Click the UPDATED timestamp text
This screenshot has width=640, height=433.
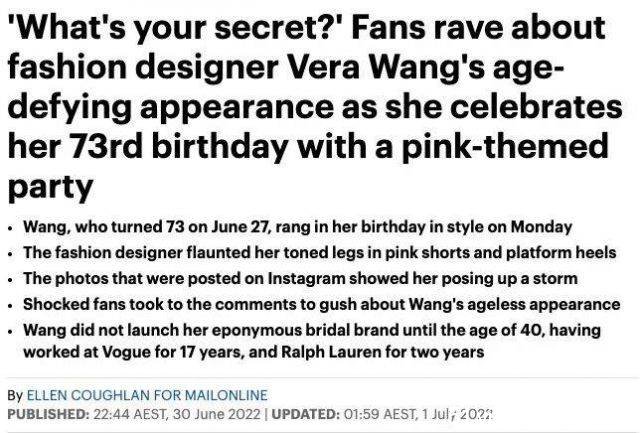382,414
